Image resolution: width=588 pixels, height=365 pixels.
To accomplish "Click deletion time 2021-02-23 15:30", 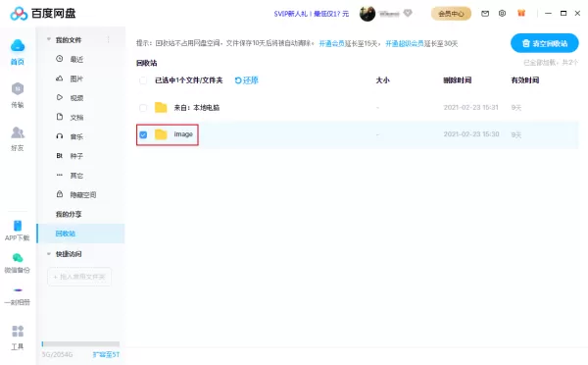I will tap(471, 134).
